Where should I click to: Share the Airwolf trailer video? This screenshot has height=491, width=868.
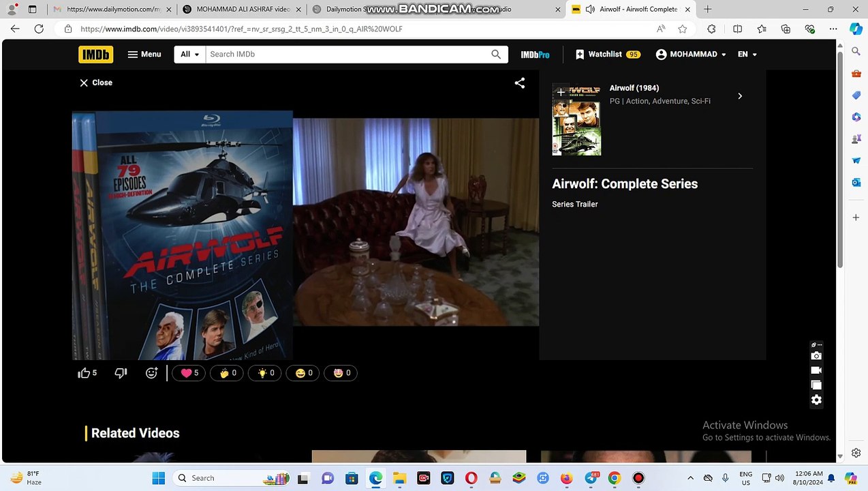click(519, 83)
